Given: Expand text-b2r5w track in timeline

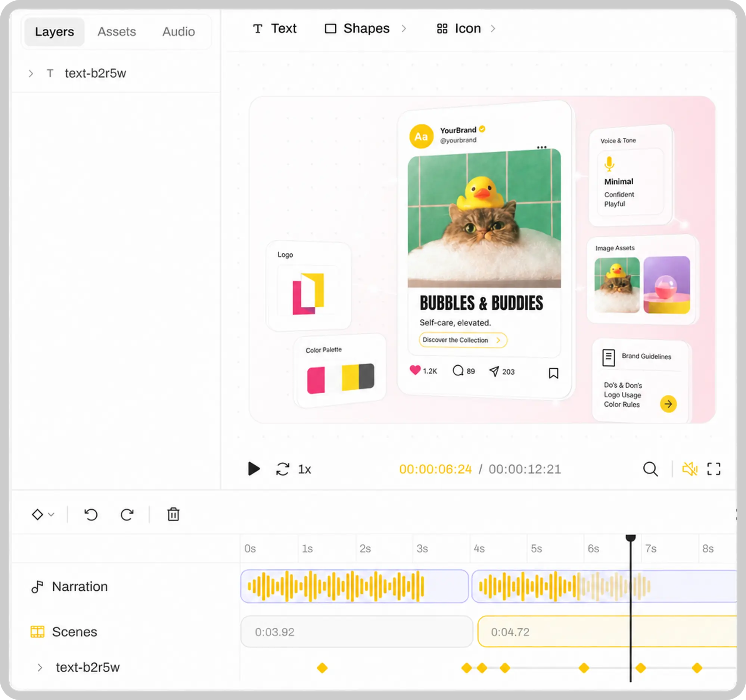Looking at the screenshot, I should (x=40, y=668).
